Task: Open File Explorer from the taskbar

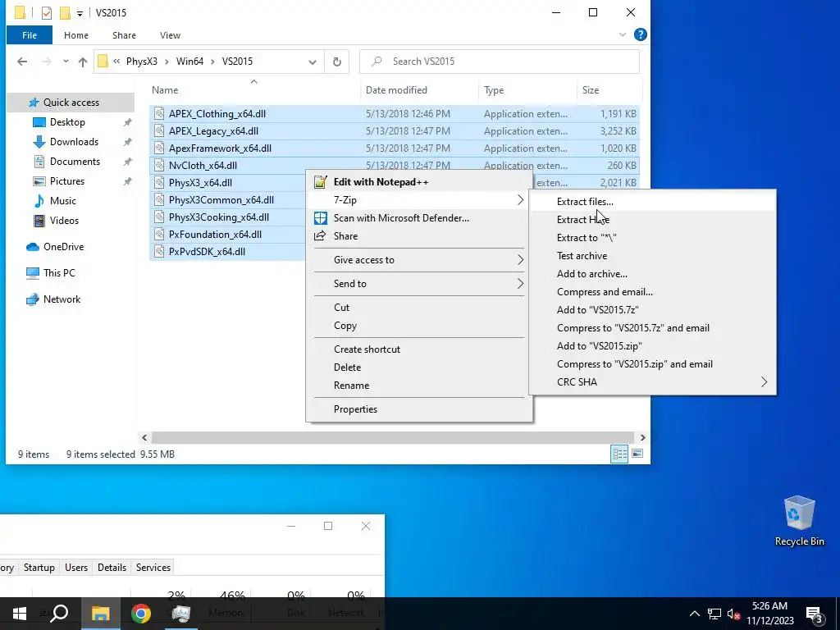Action: pos(100,614)
